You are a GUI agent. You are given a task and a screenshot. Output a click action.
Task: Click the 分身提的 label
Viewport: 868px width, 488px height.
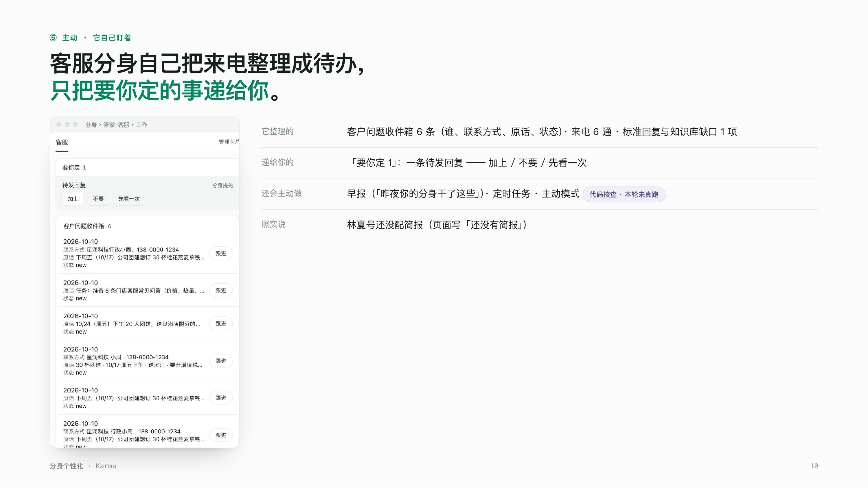[x=222, y=185]
